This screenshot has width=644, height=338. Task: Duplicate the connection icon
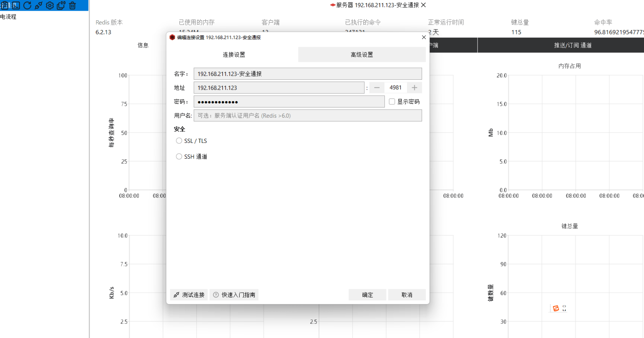tap(61, 5)
